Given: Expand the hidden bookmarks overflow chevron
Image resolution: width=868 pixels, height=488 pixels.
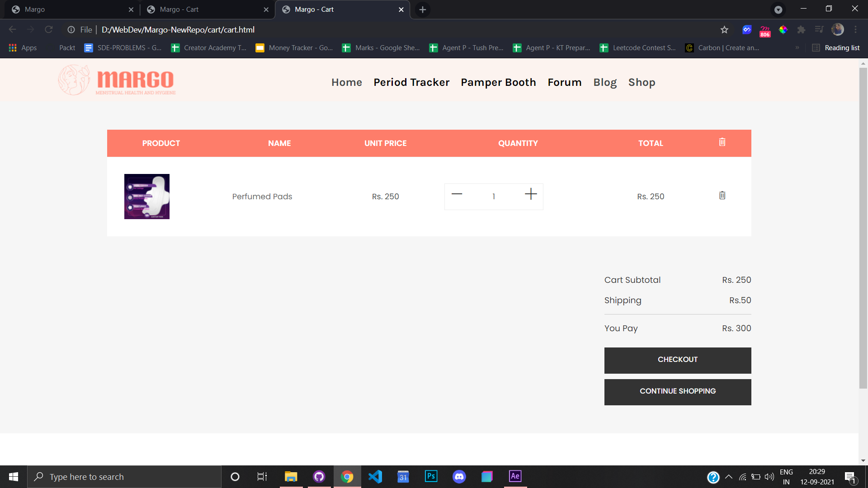Looking at the screenshot, I should [797, 48].
